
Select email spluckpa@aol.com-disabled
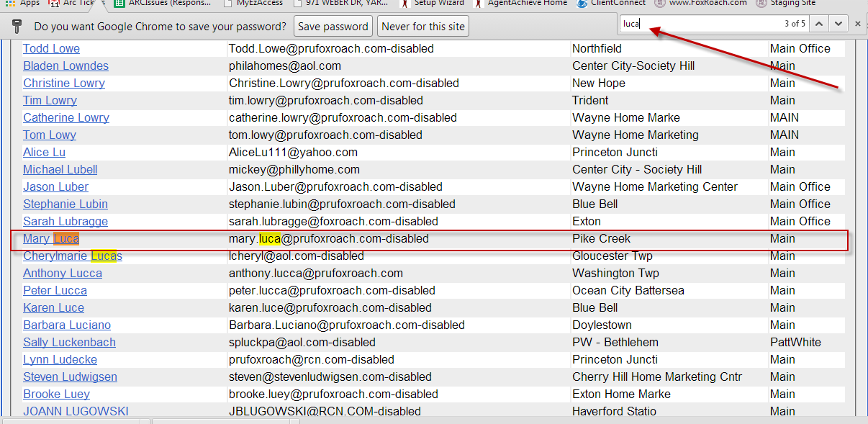click(x=302, y=342)
